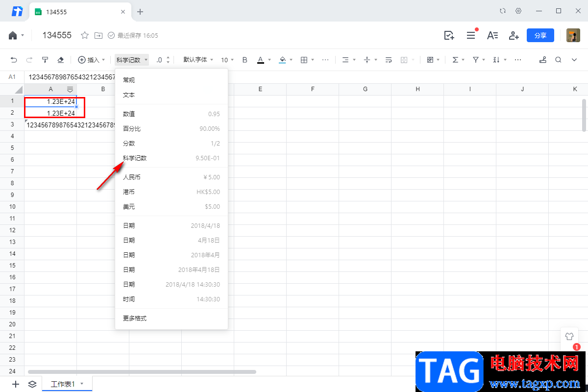
Task: Toggle bold formatting with B icon
Action: (x=245, y=60)
